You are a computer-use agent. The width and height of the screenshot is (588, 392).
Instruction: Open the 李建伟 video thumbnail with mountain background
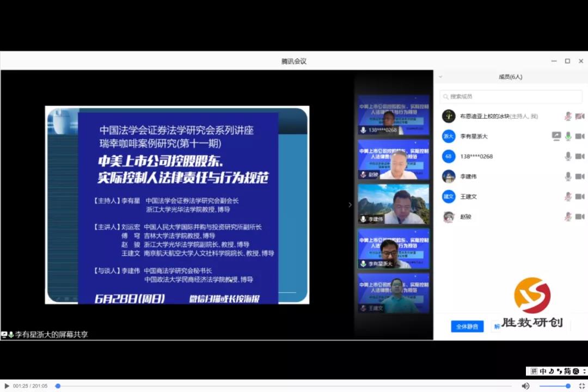[394, 204]
